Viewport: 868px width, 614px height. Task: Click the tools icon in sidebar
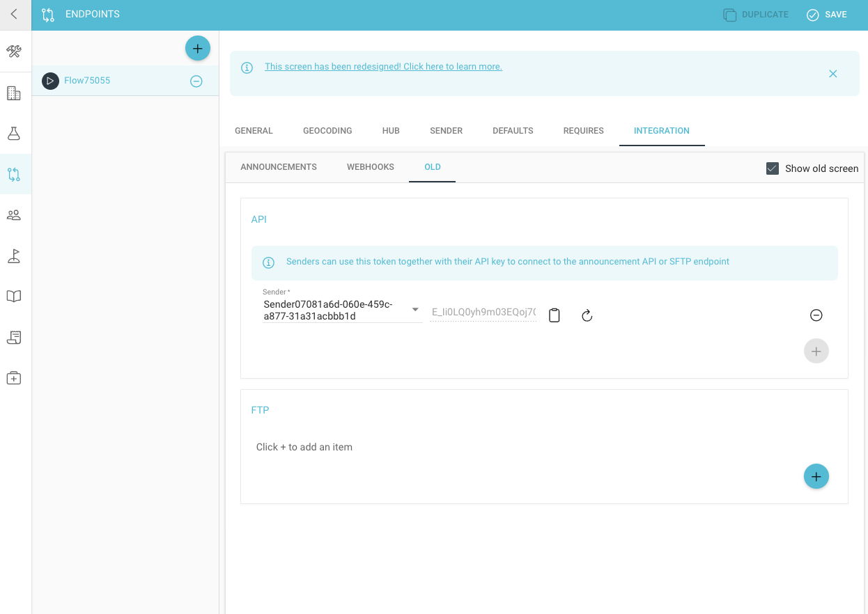[x=14, y=52]
